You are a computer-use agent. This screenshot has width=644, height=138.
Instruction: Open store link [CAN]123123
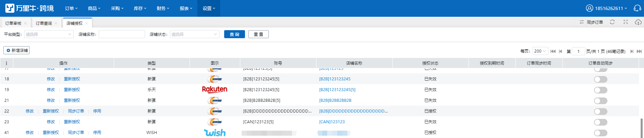[x=332, y=122]
